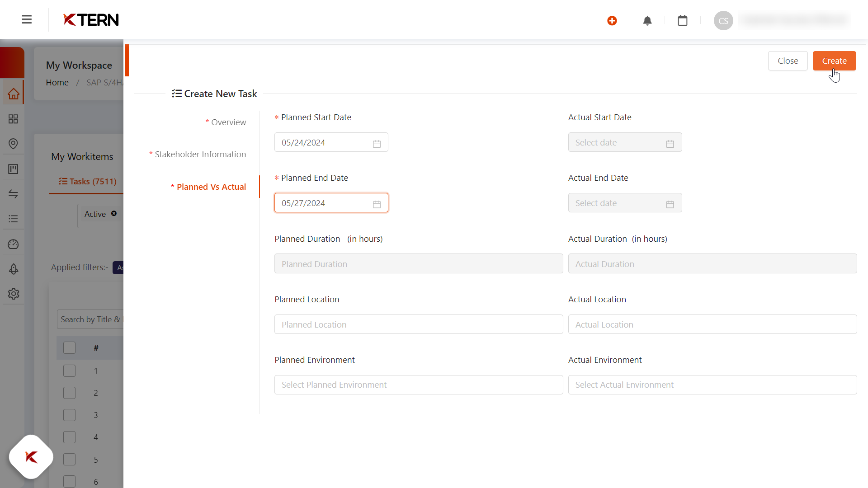
Task: Click the Create button
Action: tap(834, 61)
